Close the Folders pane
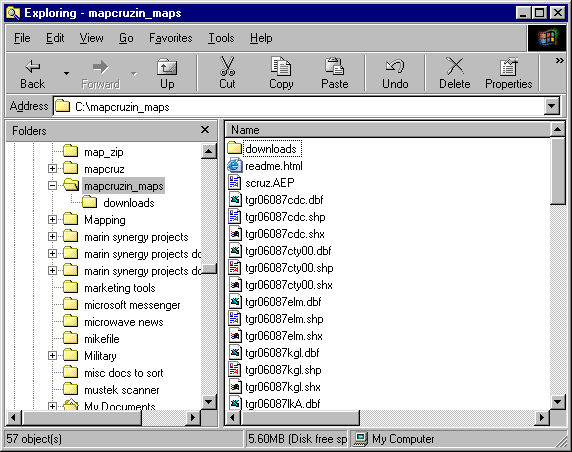 205,130
